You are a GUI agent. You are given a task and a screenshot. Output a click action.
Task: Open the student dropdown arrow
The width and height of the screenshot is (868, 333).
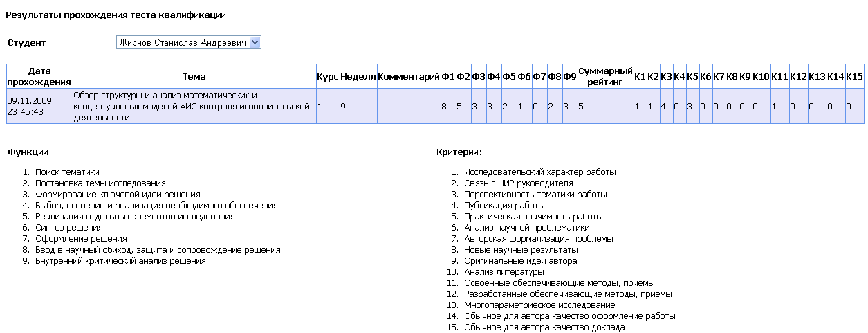(255, 43)
